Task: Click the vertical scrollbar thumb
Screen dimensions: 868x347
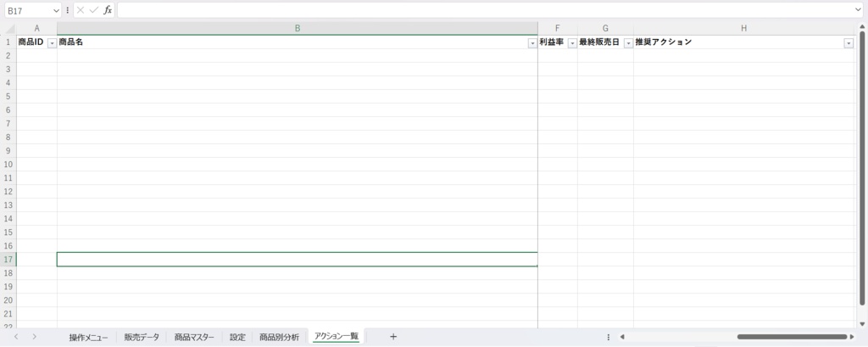Action: point(862,168)
